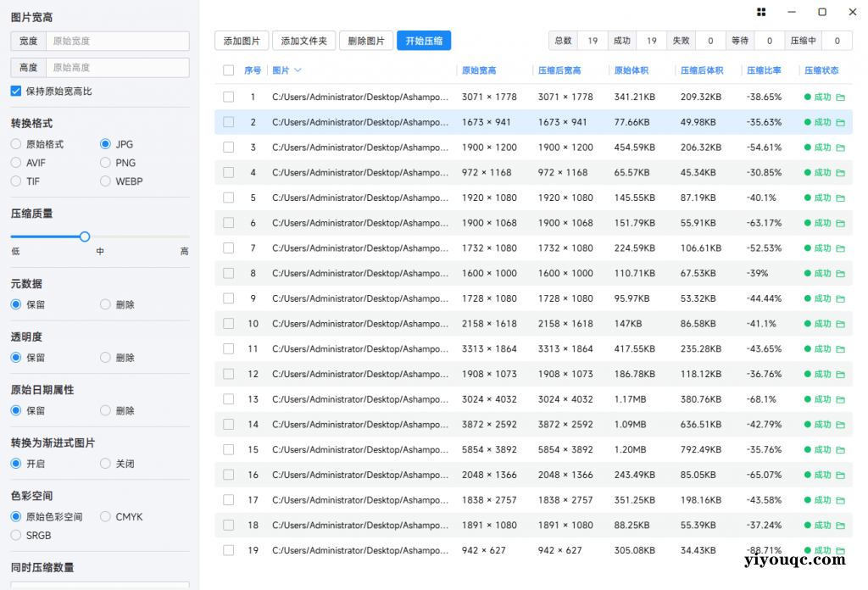
Task: Open the folder icon beside row 10's status
Action: (841, 323)
